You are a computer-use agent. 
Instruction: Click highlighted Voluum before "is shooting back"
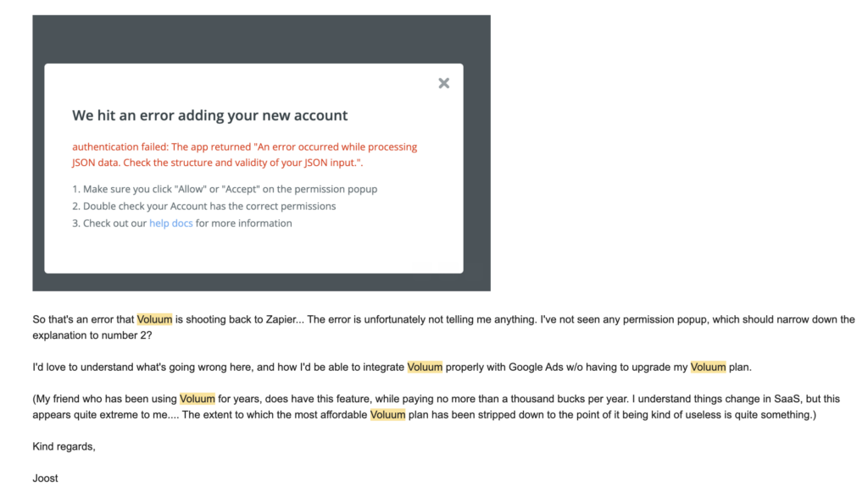point(154,319)
